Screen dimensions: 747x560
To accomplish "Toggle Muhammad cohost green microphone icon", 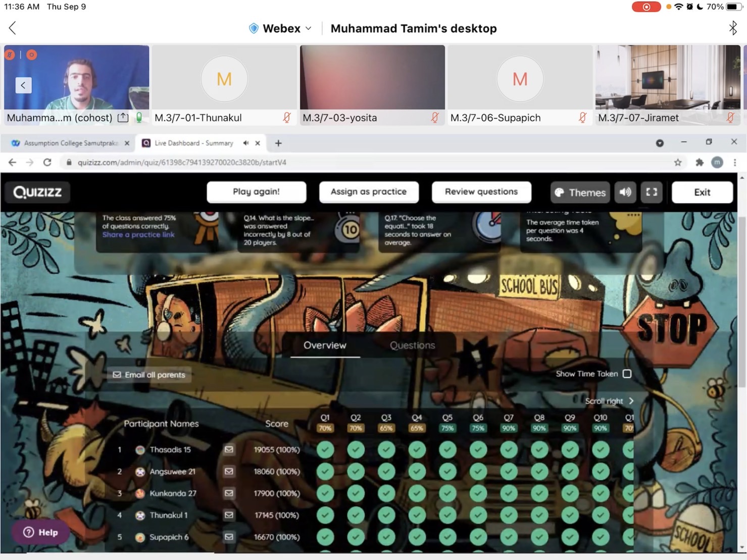I will 139,118.
